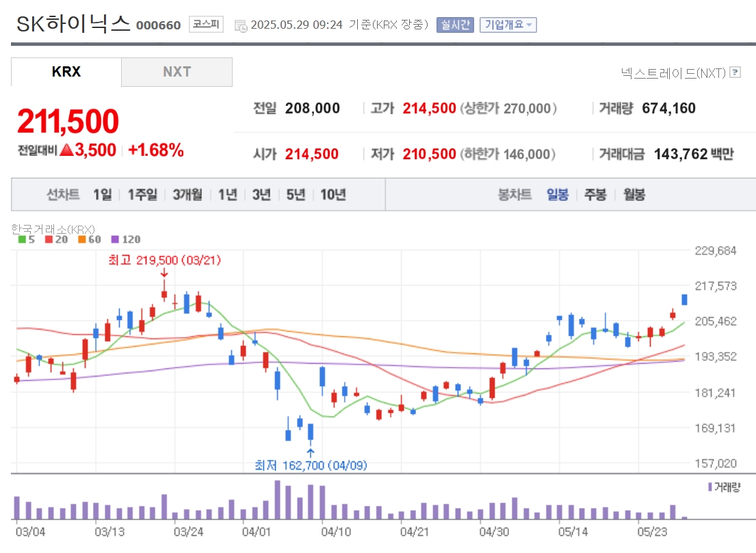Viewport: 756px width, 553px height.
Task: Click the SK하이닉스 stock name title
Action: [x=74, y=24]
